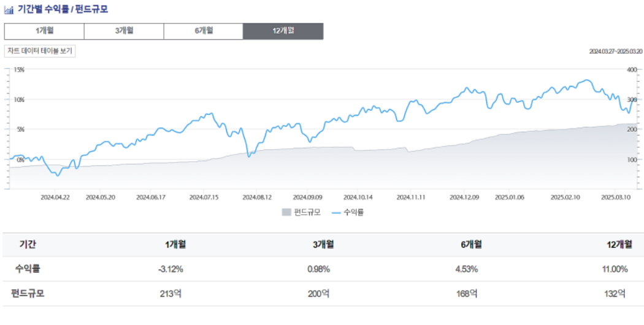The image size is (644, 325).
Task: Click the 2024.04.22 x-axis label
Action: point(55,197)
